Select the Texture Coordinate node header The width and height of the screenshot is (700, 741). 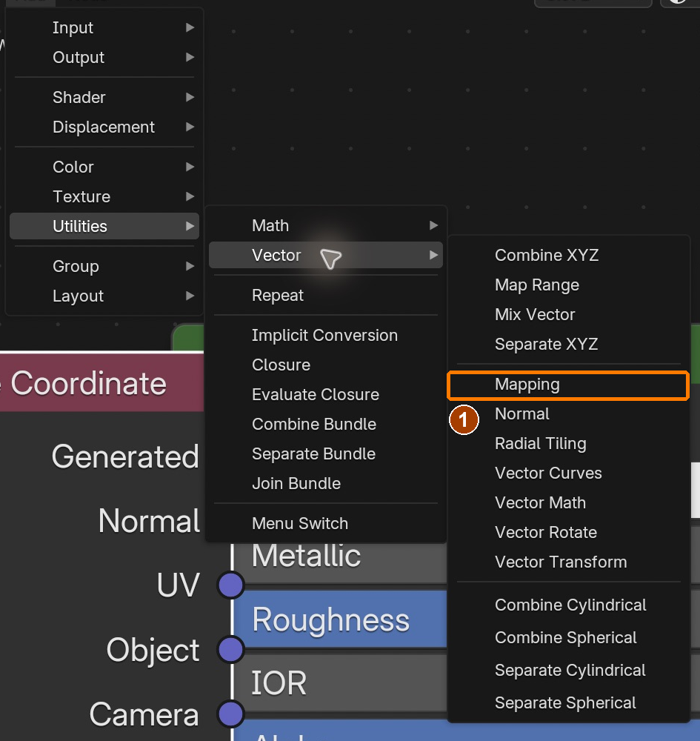(101, 382)
